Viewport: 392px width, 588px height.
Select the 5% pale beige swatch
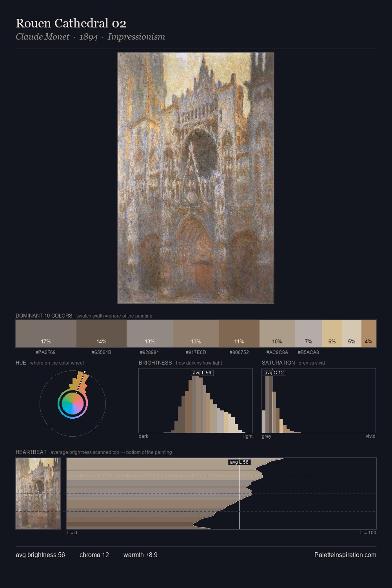[x=352, y=334]
